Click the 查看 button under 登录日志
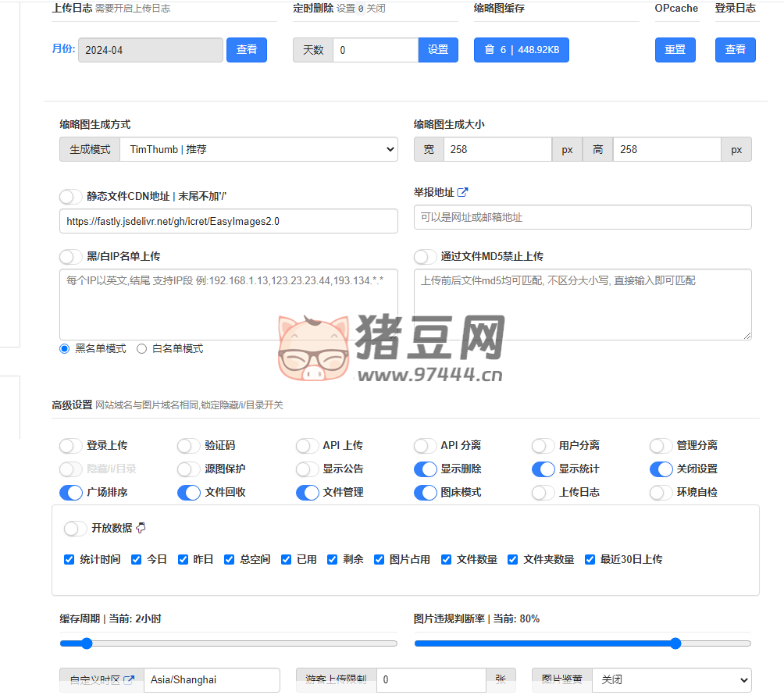Viewport: 784px width, 695px height. tap(735, 49)
